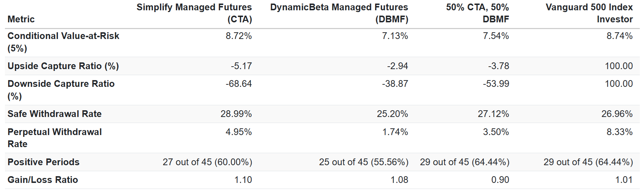The image size is (644, 190).
Task: Click the Upside Capture Ratio (%) label
Action: click(63, 66)
